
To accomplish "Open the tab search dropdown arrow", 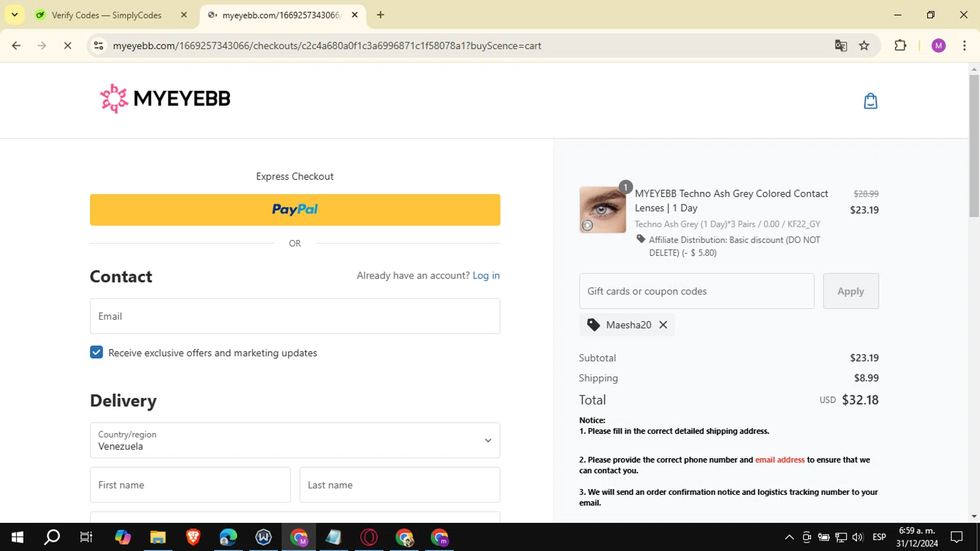I will click(x=14, y=14).
